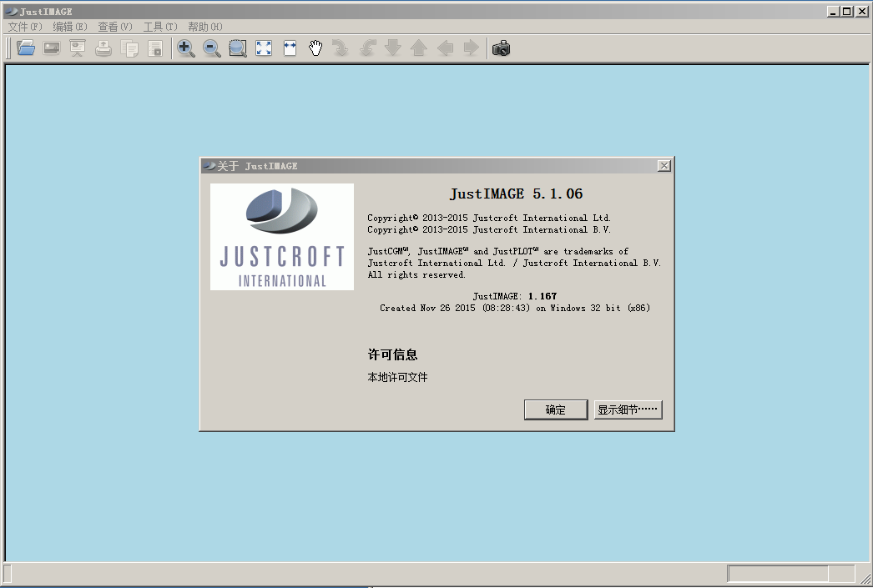Select the hand pan tool

tap(315, 48)
